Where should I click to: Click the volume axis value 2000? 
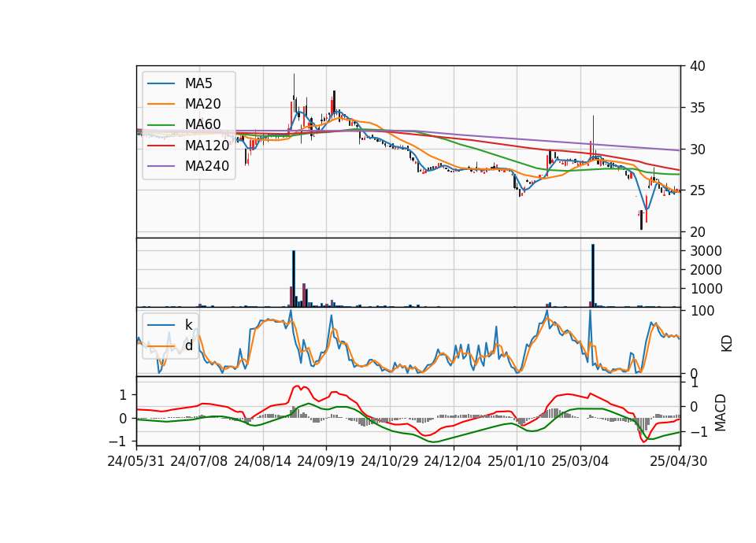coord(706,270)
